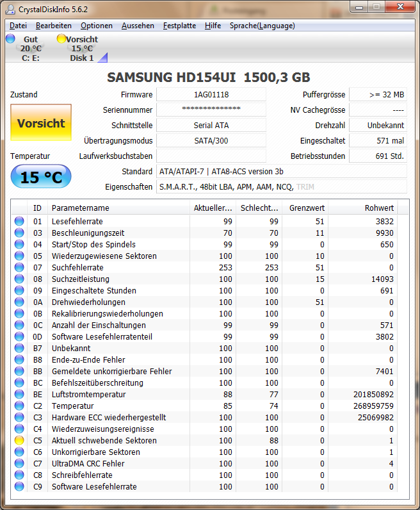Click the Betriebsstunden value 691 Std.
This screenshot has width=420, height=510.
click(x=378, y=156)
